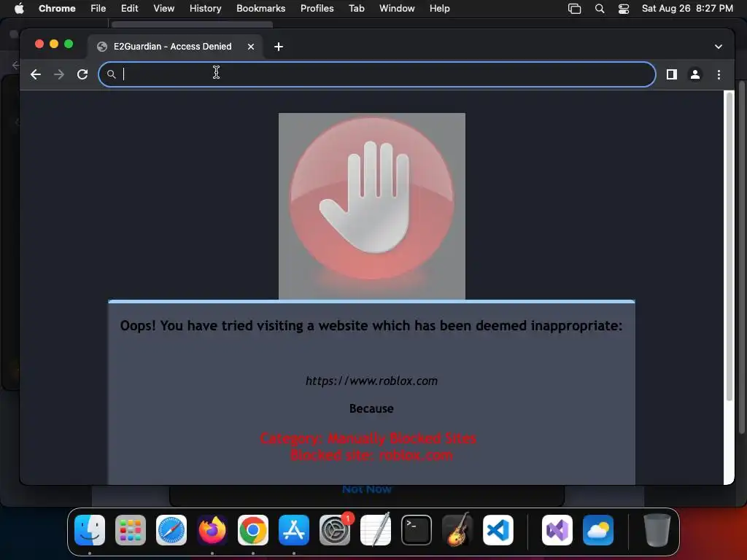The height and width of the screenshot is (560, 747).
Task: Open Spotlight search in menu bar
Action: (x=600, y=9)
